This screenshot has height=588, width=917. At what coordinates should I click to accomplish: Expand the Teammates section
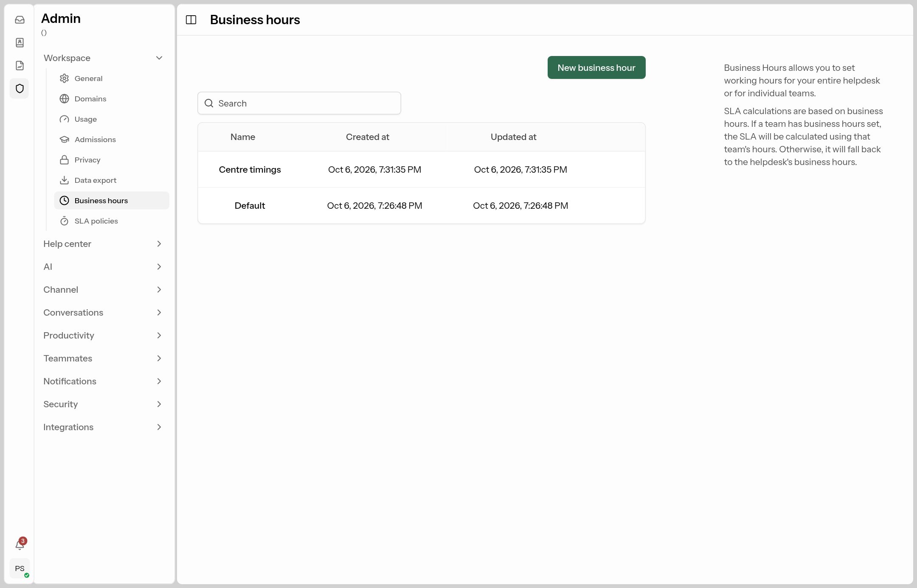click(104, 358)
